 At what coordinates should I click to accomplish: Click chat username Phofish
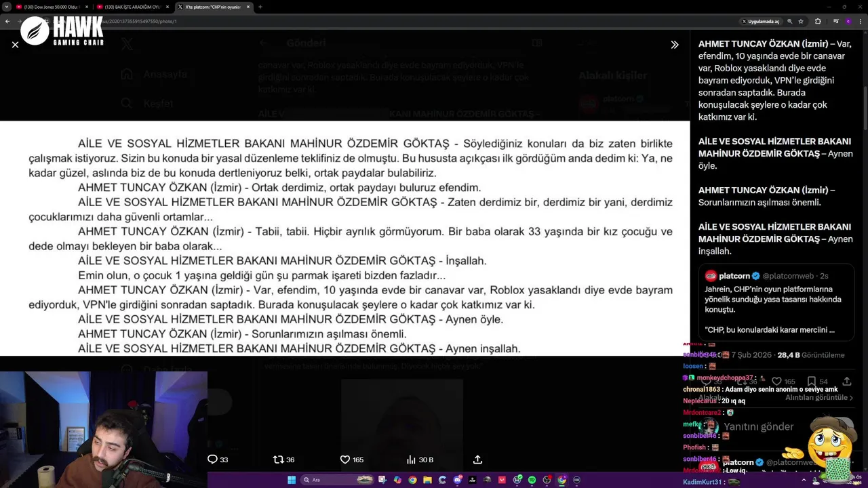694,447
